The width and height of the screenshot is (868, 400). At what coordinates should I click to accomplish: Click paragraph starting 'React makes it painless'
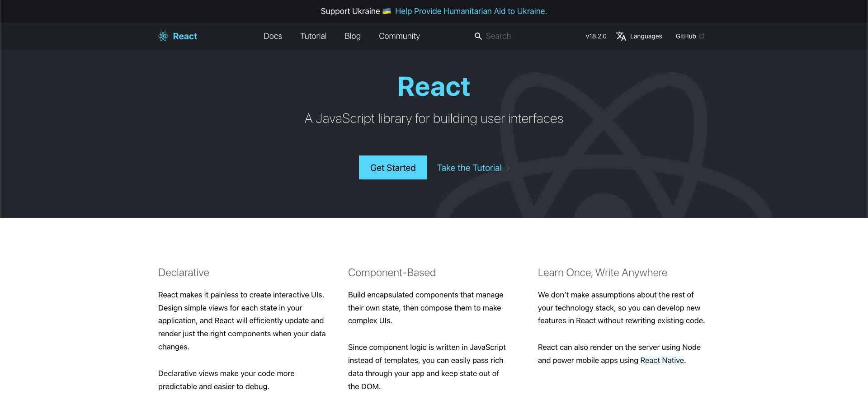point(242,321)
